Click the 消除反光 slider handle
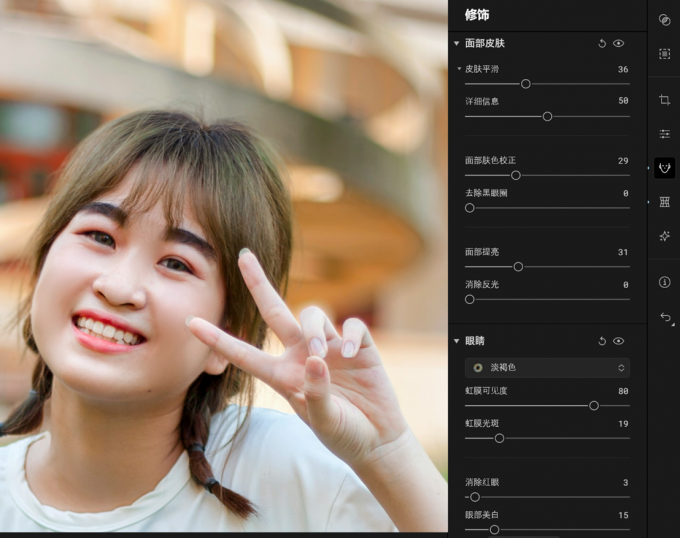This screenshot has width=680, height=538. 470,300
